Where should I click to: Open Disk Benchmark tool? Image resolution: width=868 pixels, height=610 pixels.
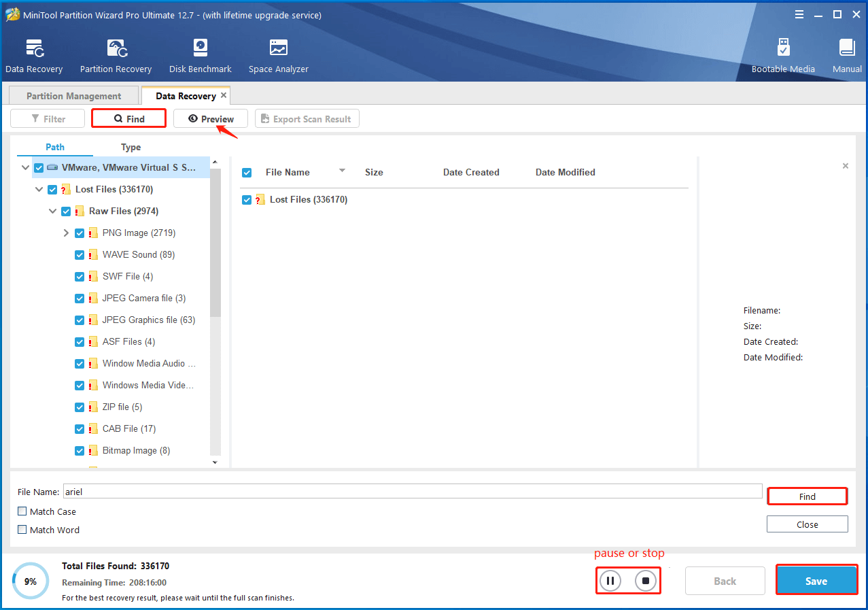[x=200, y=56]
